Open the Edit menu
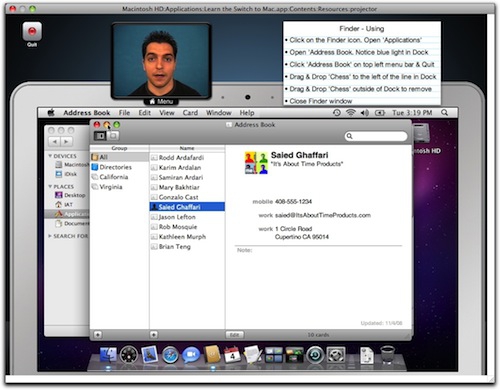This screenshot has width=500, height=390. 145,113
